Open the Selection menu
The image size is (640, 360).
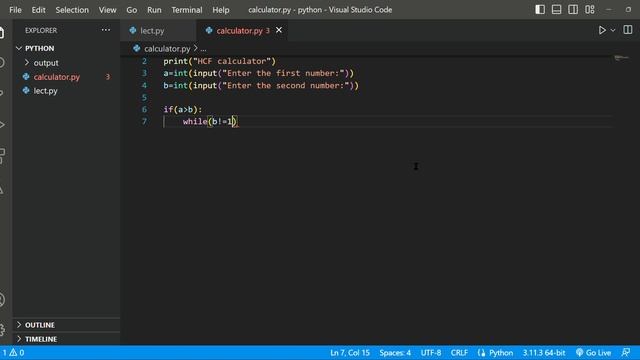tap(72, 10)
